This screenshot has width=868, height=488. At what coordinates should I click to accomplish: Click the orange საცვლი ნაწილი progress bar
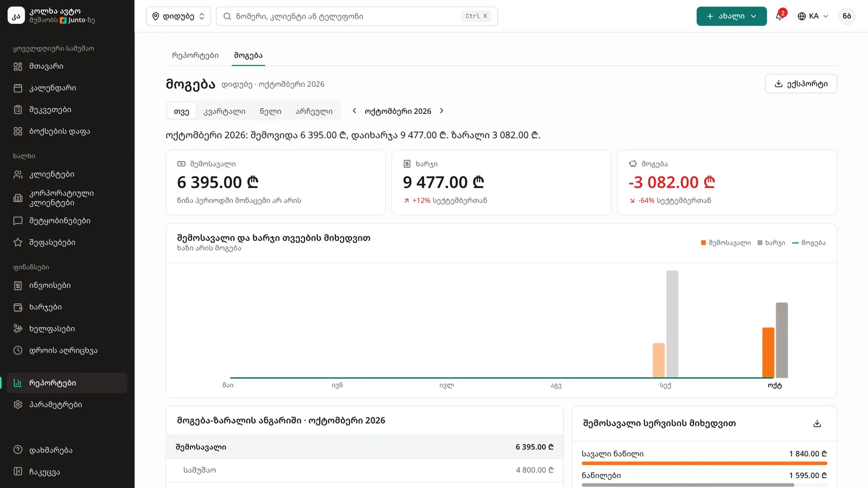click(x=704, y=463)
